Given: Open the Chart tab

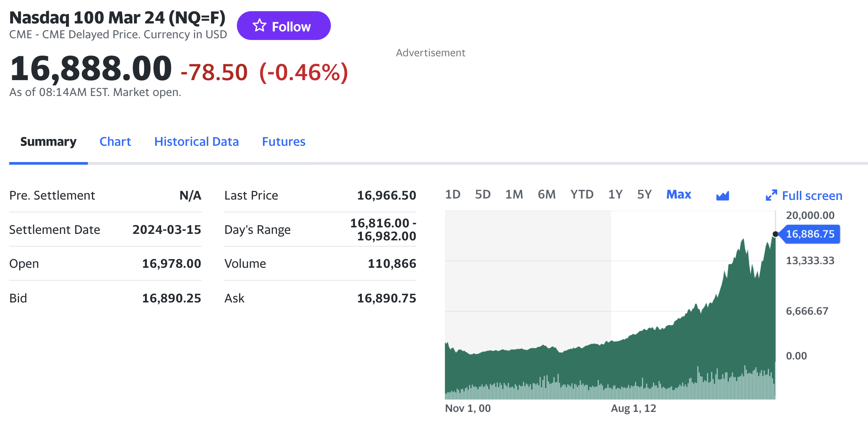Looking at the screenshot, I should 115,141.
